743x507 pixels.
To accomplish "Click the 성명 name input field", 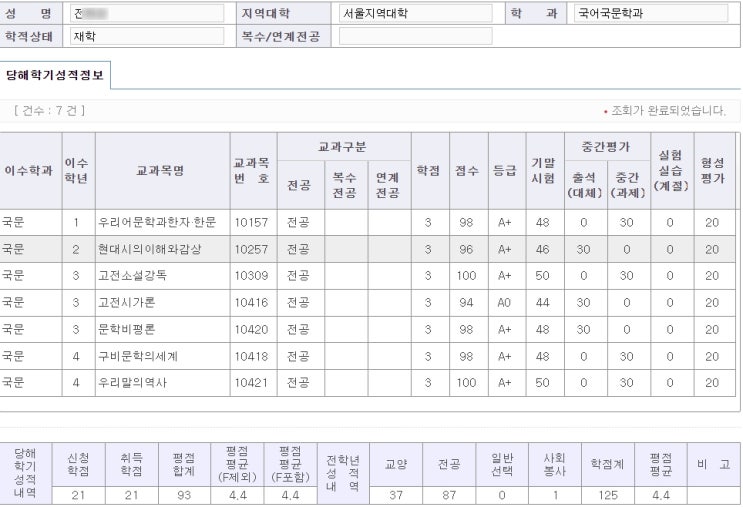I will tap(147, 13).
